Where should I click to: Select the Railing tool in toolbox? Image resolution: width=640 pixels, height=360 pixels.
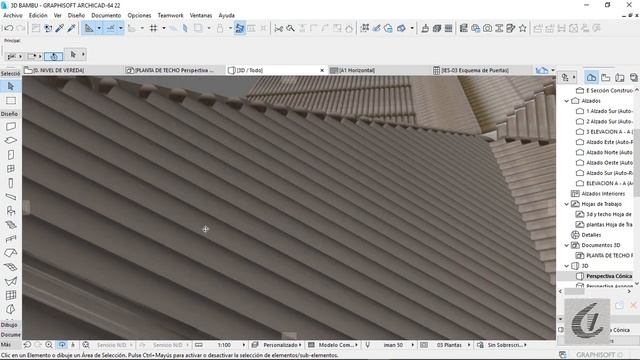(11, 239)
